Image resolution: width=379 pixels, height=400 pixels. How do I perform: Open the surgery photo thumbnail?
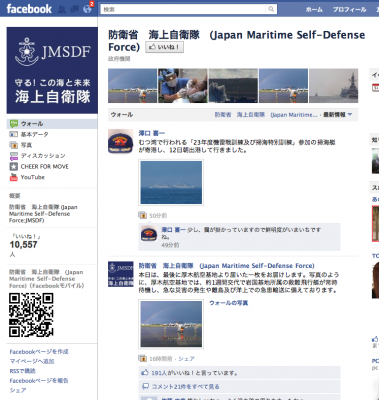(183, 86)
